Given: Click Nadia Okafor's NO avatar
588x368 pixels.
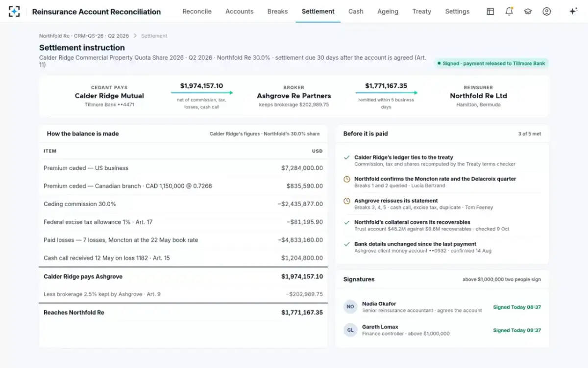Looking at the screenshot, I should point(350,307).
